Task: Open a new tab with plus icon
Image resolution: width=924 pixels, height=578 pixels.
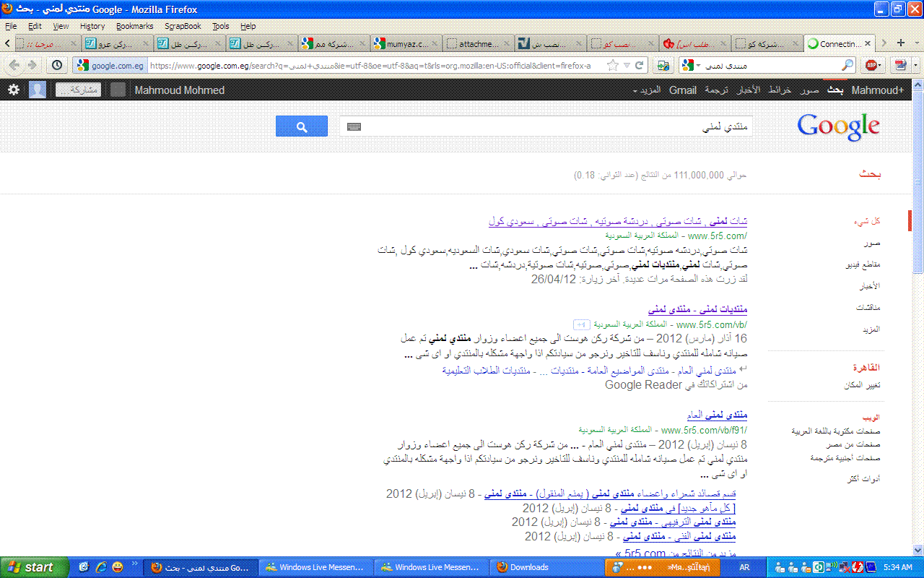Action: coord(900,43)
